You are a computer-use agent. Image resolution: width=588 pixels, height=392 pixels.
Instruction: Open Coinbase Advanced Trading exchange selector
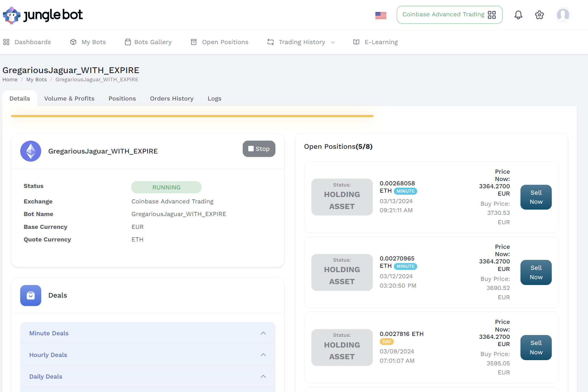tap(449, 15)
